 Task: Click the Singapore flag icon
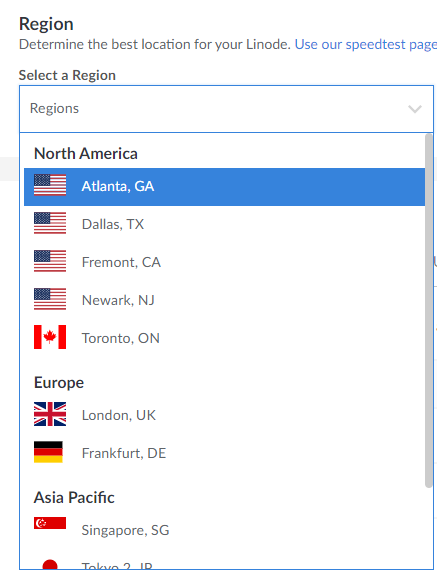pyautogui.click(x=50, y=523)
